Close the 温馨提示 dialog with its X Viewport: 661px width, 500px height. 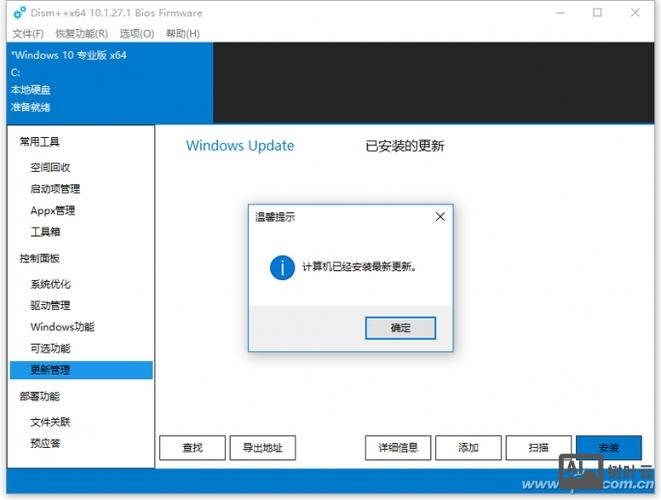click(440, 217)
